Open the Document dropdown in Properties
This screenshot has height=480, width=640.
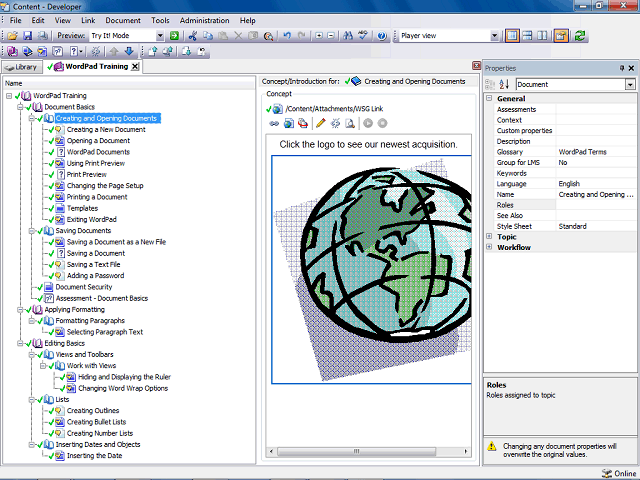pos(630,84)
